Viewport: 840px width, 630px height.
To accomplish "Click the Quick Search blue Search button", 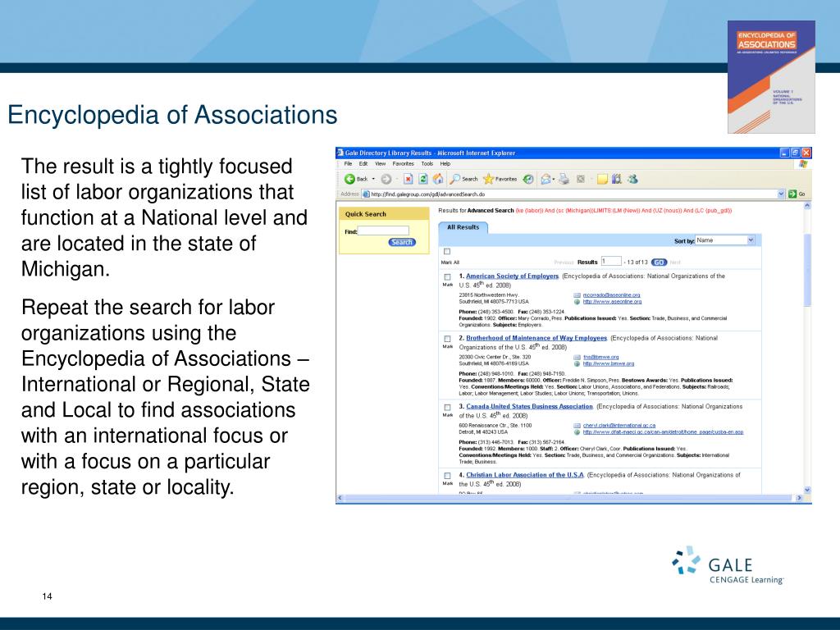I will [402, 242].
